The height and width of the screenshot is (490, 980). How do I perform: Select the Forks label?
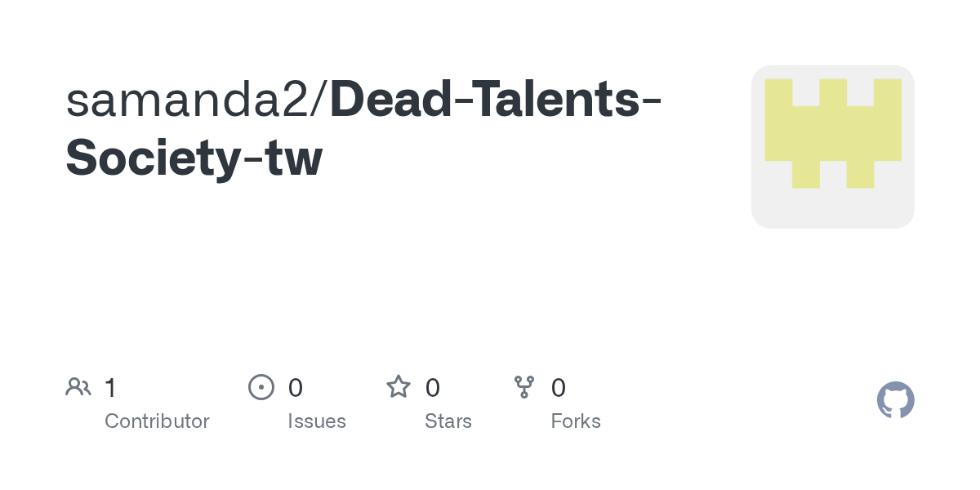point(576,421)
